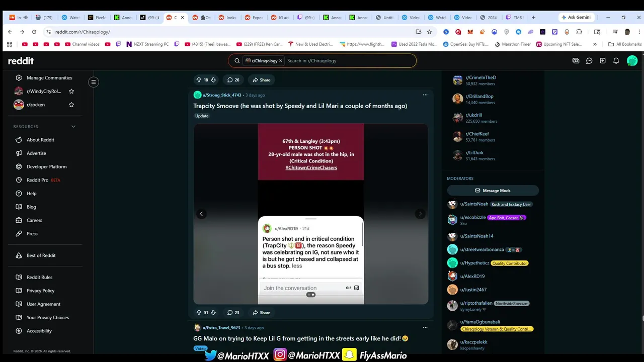Visit r/CrimeInTheD community
644x362 pixels.
(480, 77)
